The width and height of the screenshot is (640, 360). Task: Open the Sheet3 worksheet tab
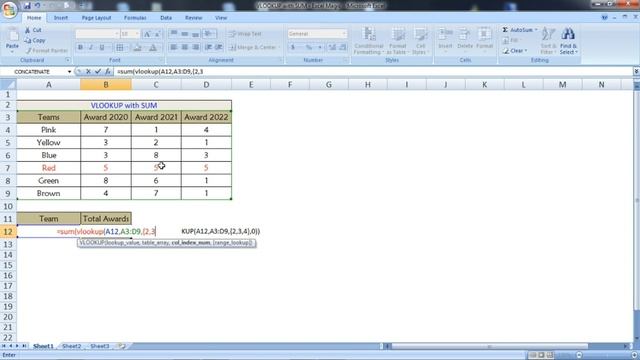[x=100, y=346]
